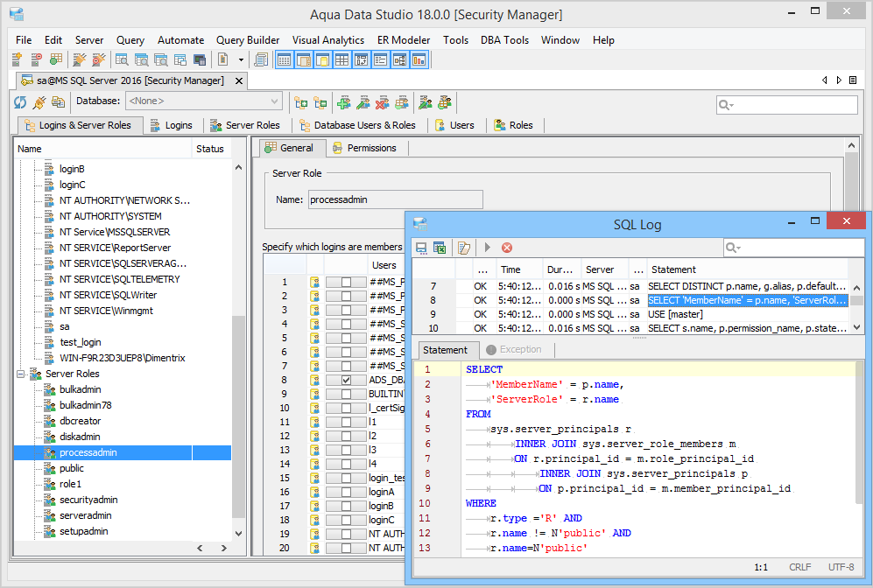Click the green plus add login icon

[x=343, y=102]
